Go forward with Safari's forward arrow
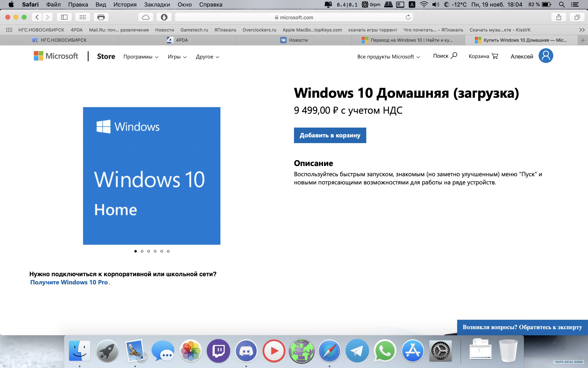Image resolution: width=588 pixels, height=368 pixels. [x=48, y=17]
